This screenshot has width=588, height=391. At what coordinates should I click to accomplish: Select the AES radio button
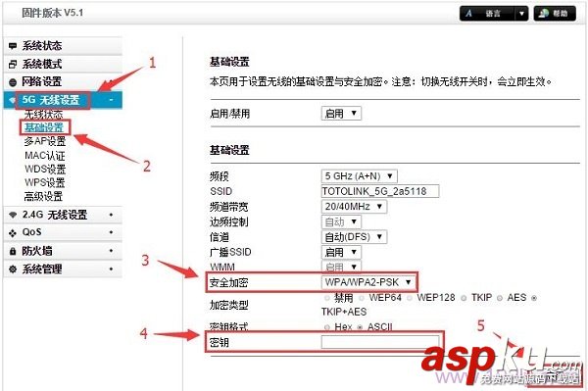tap(500, 298)
